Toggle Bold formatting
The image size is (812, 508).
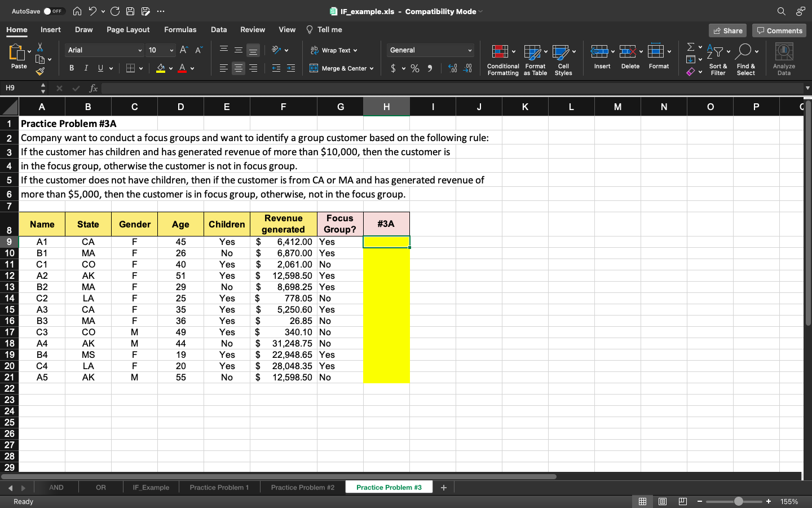tap(72, 68)
